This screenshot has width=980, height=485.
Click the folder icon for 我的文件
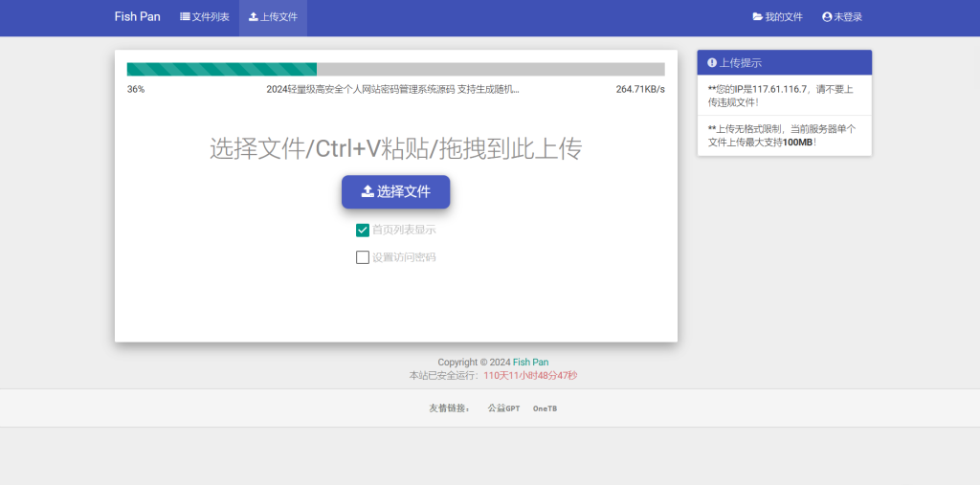click(x=758, y=17)
